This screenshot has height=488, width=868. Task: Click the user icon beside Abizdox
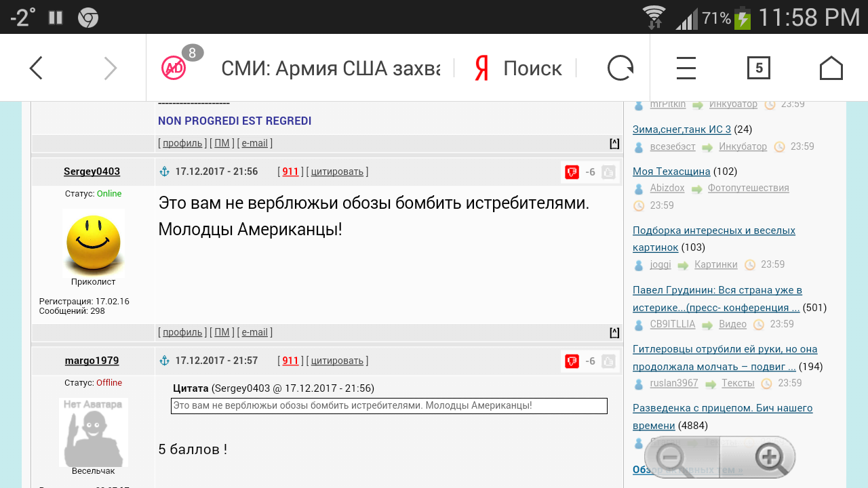(638, 188)
